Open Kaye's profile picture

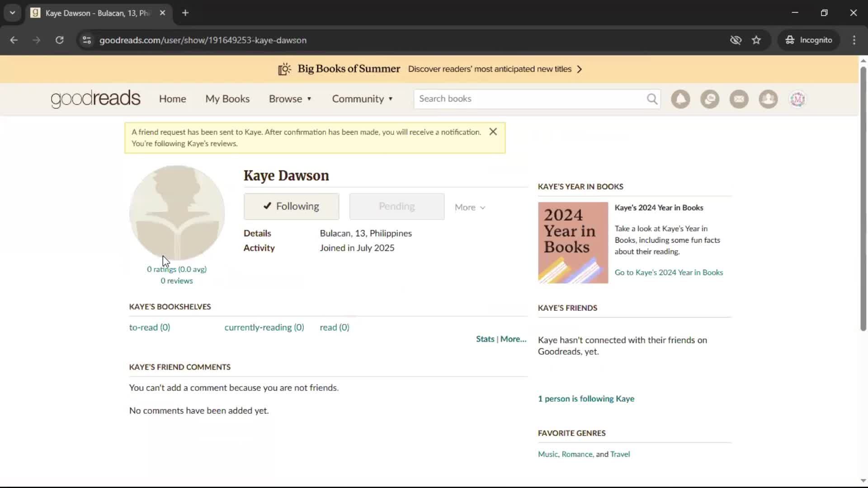coord(177,212)
